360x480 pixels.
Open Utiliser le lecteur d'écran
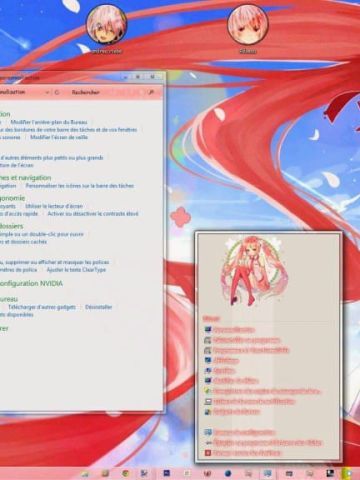click(54, 206)
